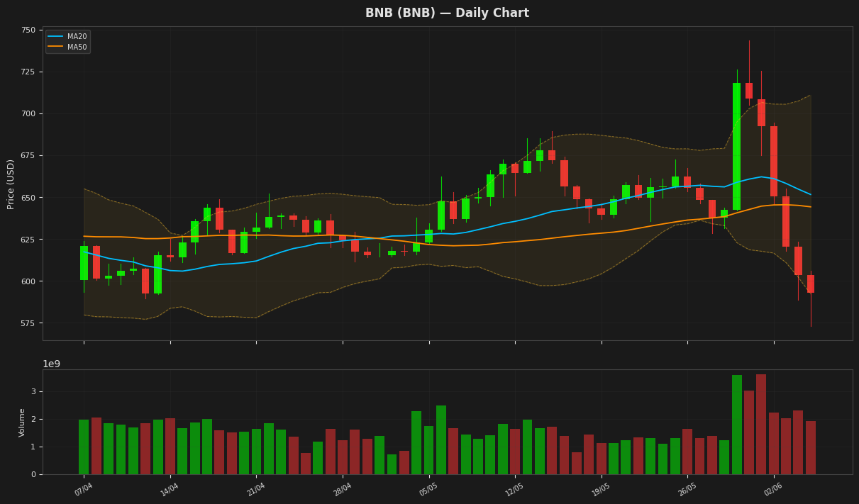The width and height of the screenshot is (859, 504).
Task: Click the 575 price tick label
Action: coord(28,323)
